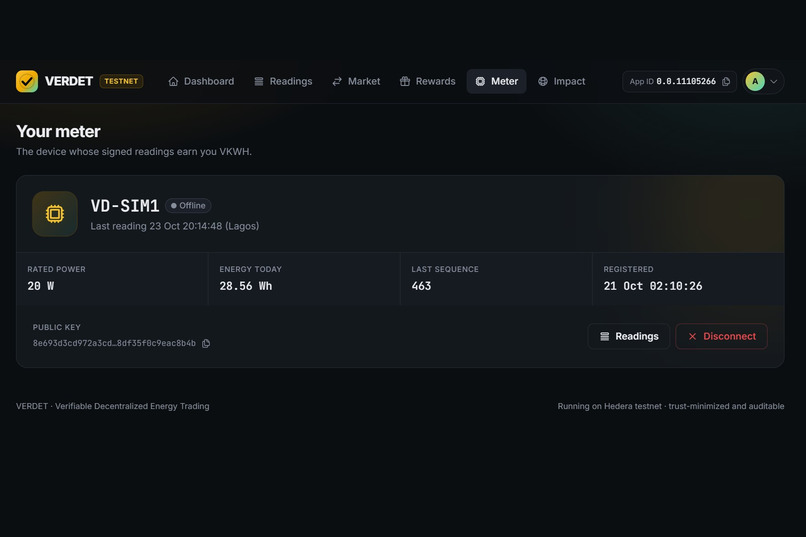Copy the public key with copy icon
The width and height of the screenshot is (806, 537).
pos(206,343)
